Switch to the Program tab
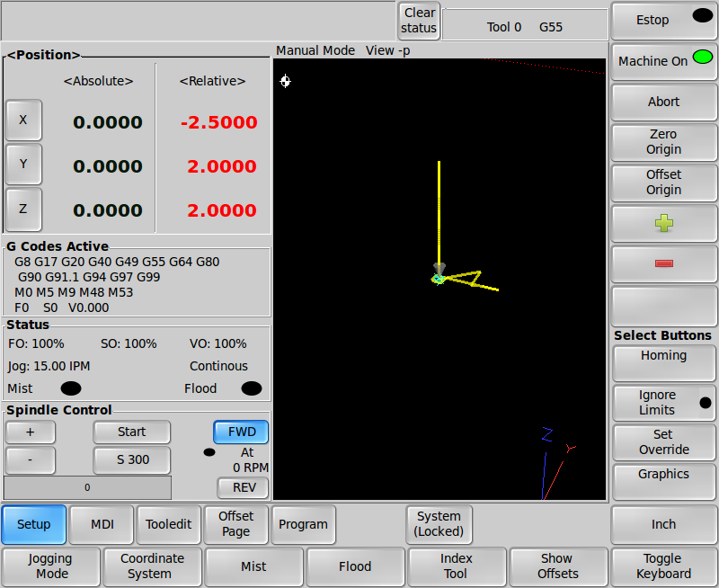Viewport: 719px width, 588px height. click(303, 524)
